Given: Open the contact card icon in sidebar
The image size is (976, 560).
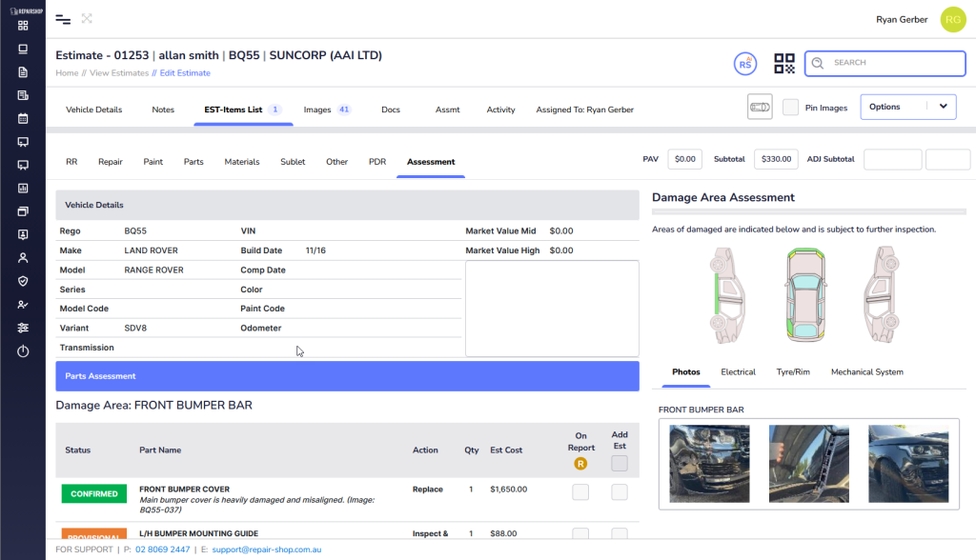Looking at the screenshot, I should [x=23, y=234].
